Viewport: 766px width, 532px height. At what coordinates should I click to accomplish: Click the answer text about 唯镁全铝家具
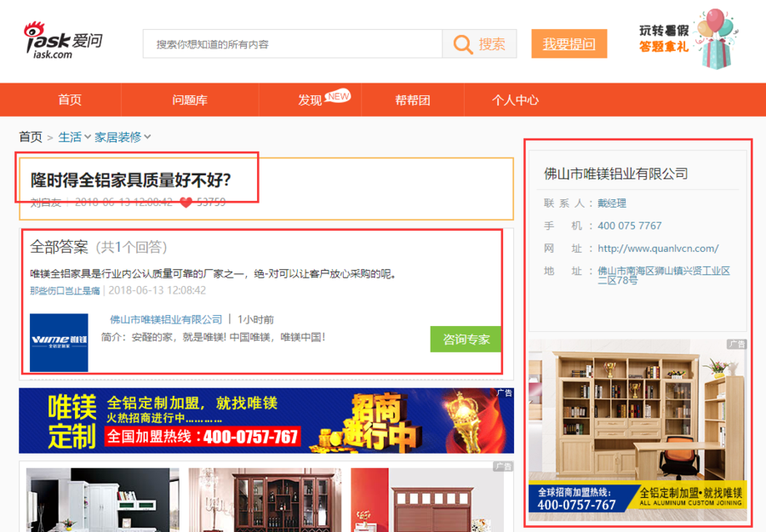[x=214, y=274]
